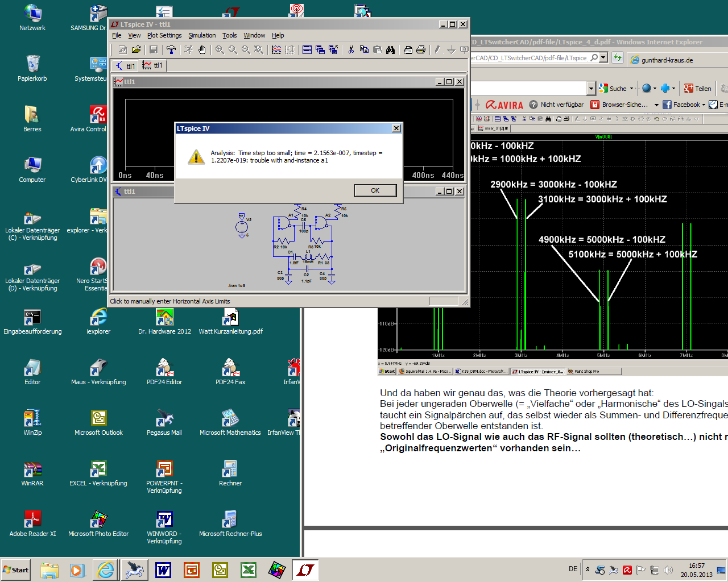The image size is (728, 582).
Task: Close the LTspice IV error dialog
Action: [x=396, y=128]
